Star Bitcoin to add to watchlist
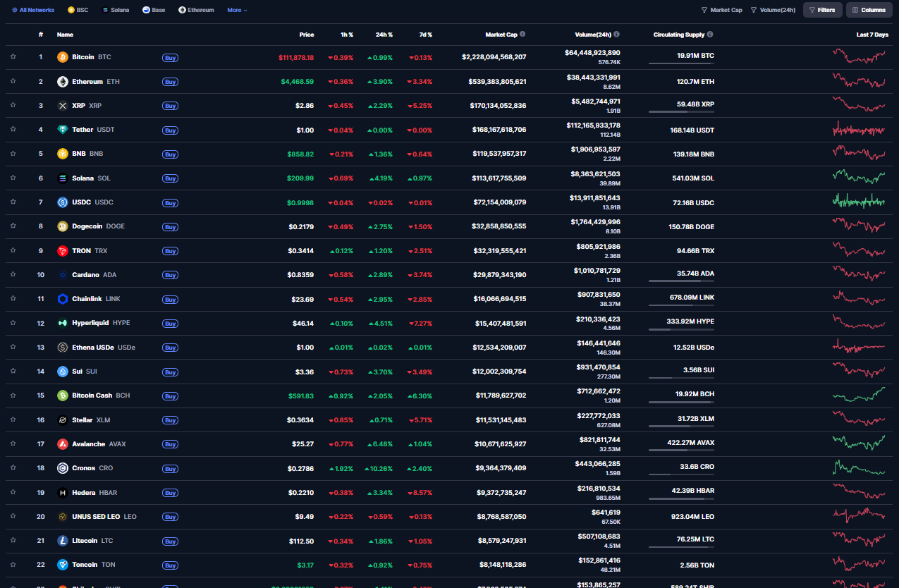This screenshot has height=588, width=899. point(13,57)
